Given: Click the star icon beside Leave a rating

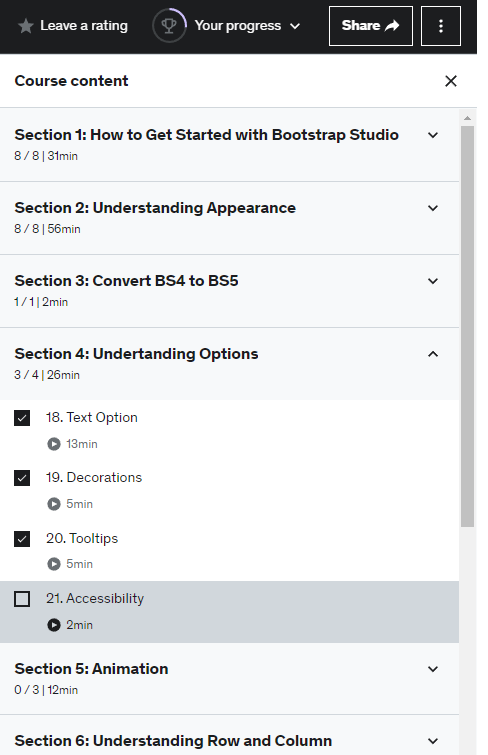Looking at the screenshot, I should pos(26,26).
